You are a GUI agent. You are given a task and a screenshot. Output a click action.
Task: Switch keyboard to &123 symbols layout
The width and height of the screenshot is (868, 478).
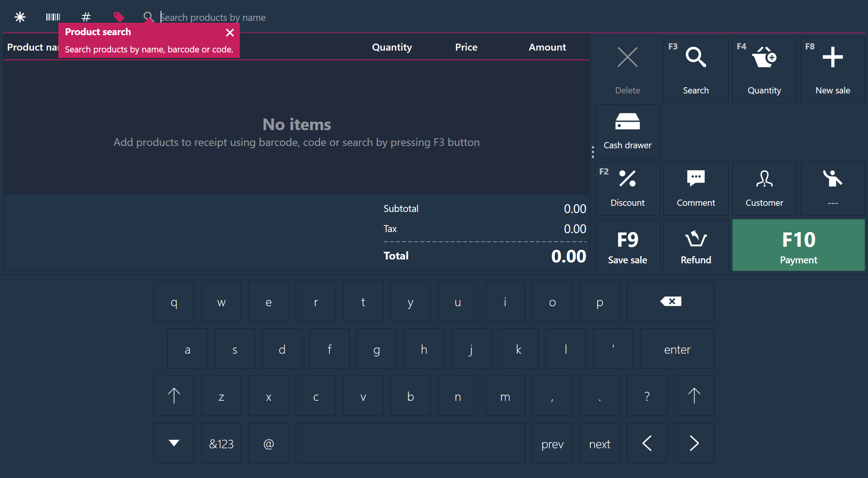pyautogui.click(x=221, y=443)
